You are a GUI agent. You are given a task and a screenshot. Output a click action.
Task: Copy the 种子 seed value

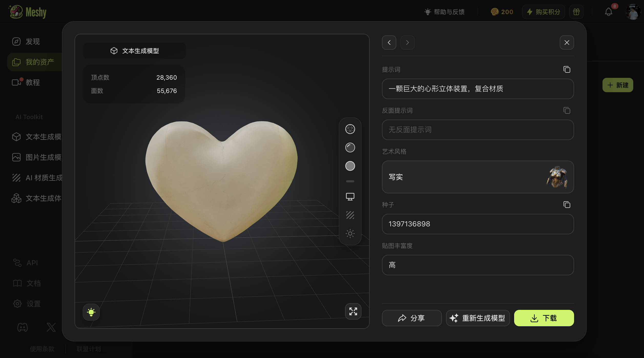coord(567,205)
